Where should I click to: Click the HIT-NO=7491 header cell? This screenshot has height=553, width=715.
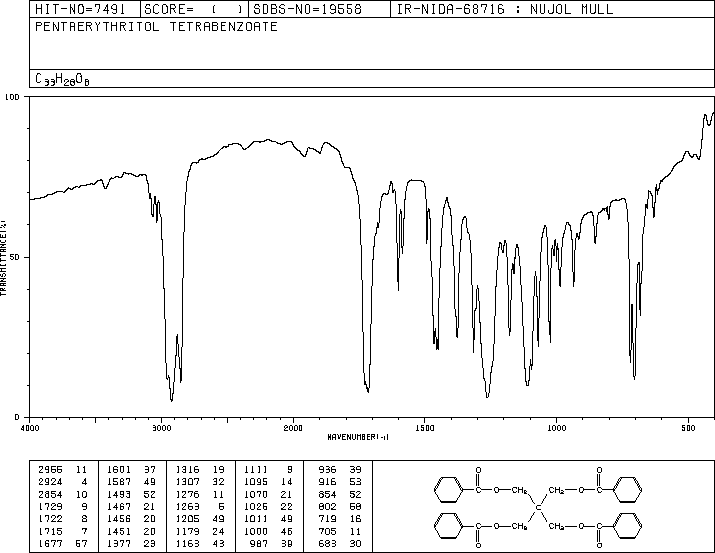pyautogui.click(x=80, y=9)
